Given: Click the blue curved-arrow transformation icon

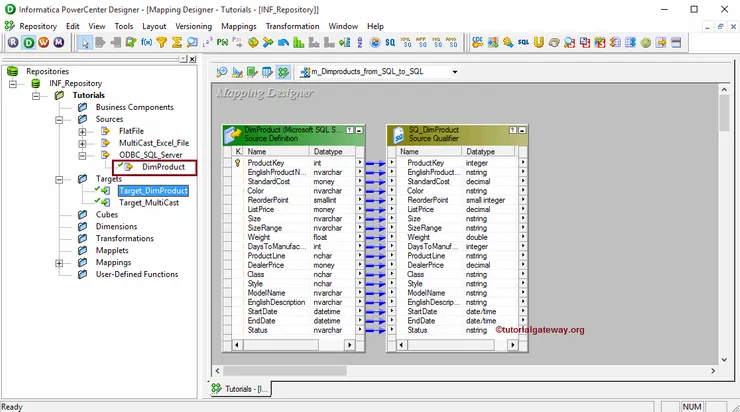Looking at the screenshot, I should pyautogui.click(x=283, y=42).
